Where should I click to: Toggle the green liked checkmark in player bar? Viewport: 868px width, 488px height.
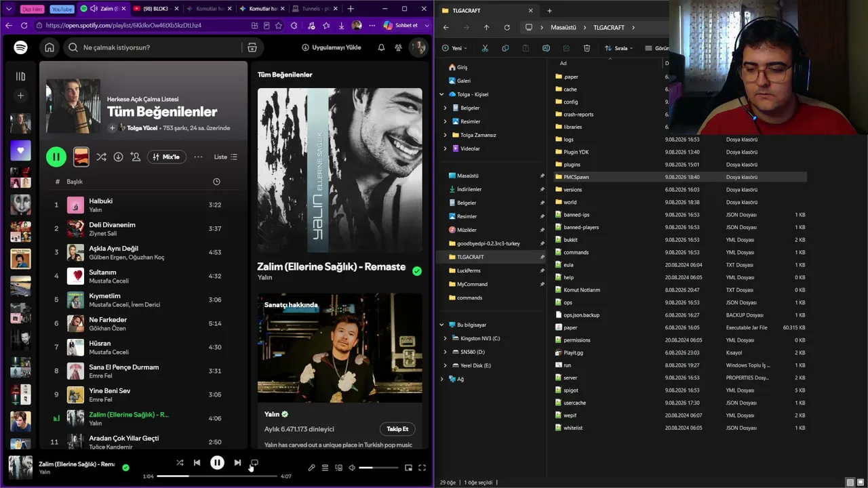[125, 468]
